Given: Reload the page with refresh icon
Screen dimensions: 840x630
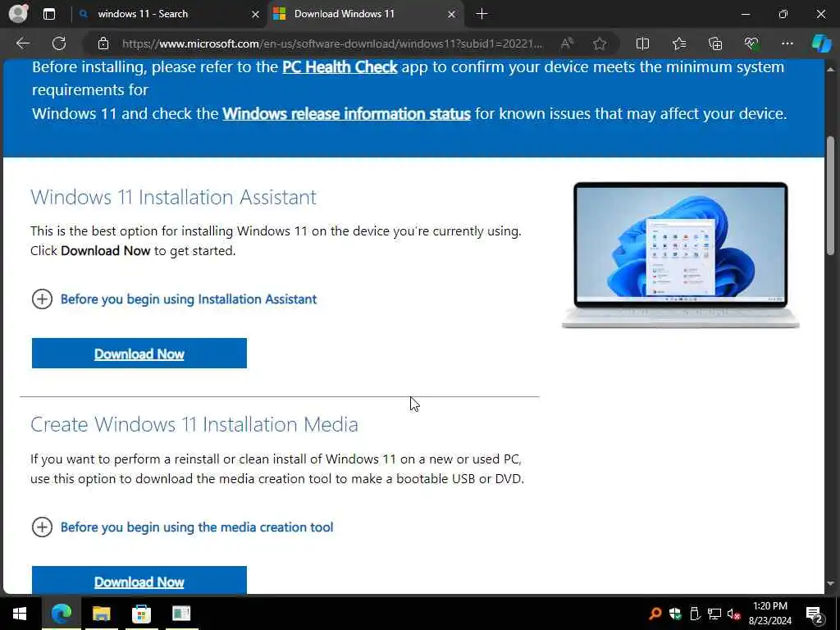Looking at the screenshot, I should [x=59, y=43].
